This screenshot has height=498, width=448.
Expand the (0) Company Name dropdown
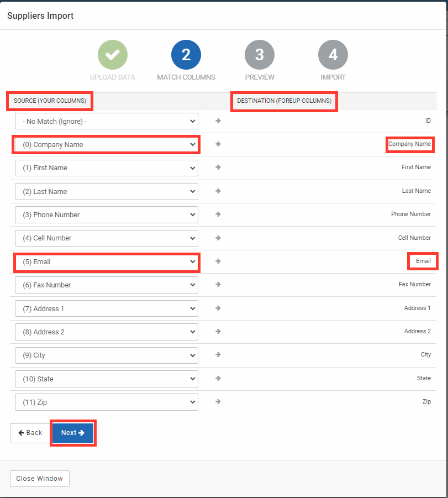point(107,144)
